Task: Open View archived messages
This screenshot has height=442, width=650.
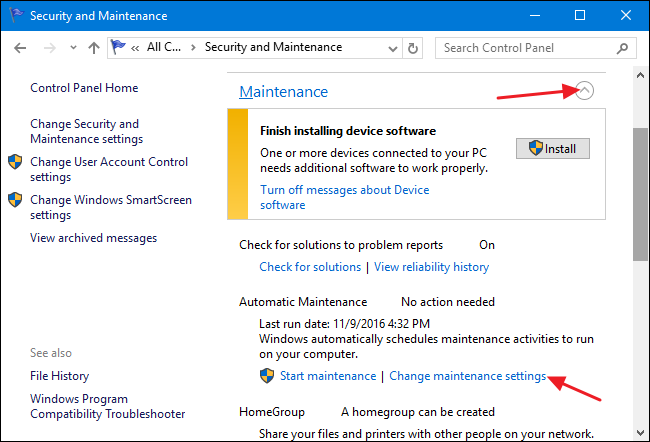Action: coord(94,238)
